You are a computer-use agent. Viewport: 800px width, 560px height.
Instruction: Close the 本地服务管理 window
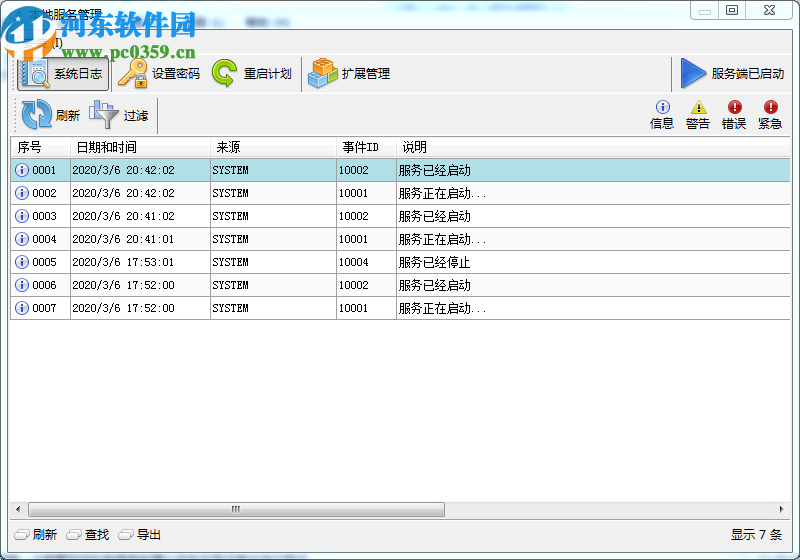[x=769, y=10]
